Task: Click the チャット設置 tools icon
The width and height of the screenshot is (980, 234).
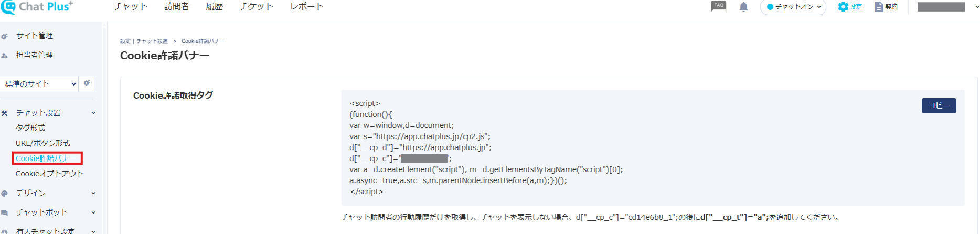Action: click(x=4, y=113)
